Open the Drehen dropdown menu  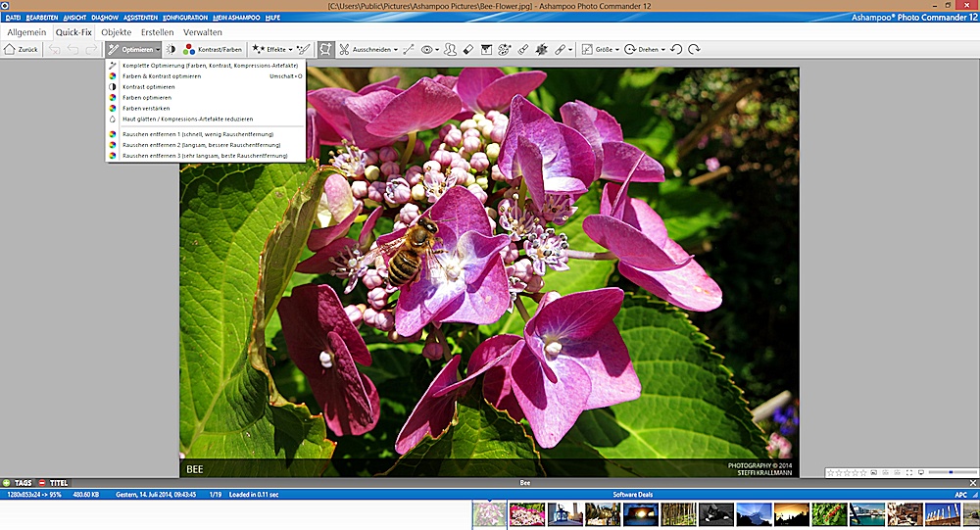click(x=663, y=48)
